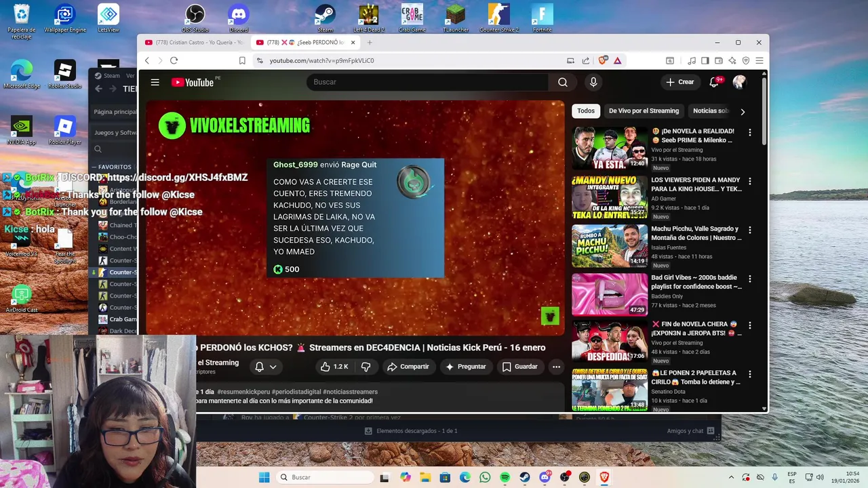Select the Noticias chip

710,111
